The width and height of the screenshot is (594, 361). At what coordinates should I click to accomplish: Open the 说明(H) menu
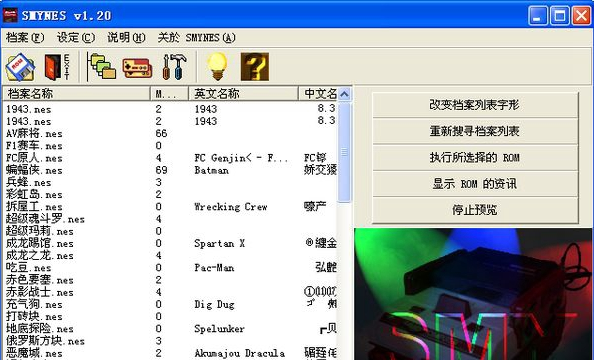(126, 38)
